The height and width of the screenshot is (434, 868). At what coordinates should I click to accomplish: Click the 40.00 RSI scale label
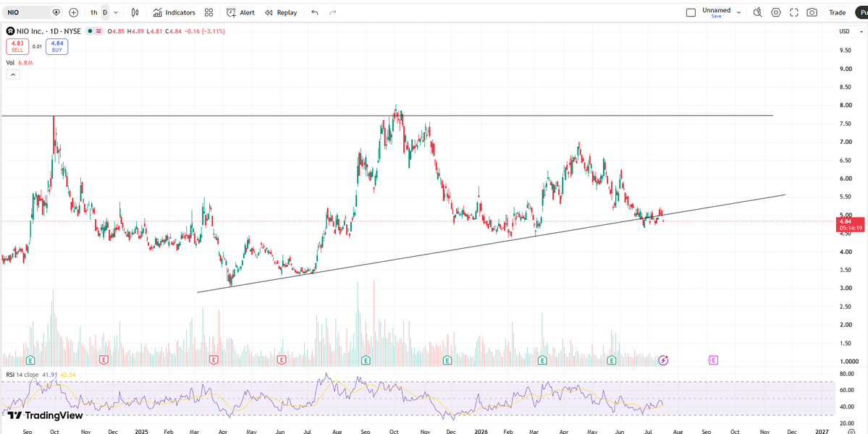846,407
